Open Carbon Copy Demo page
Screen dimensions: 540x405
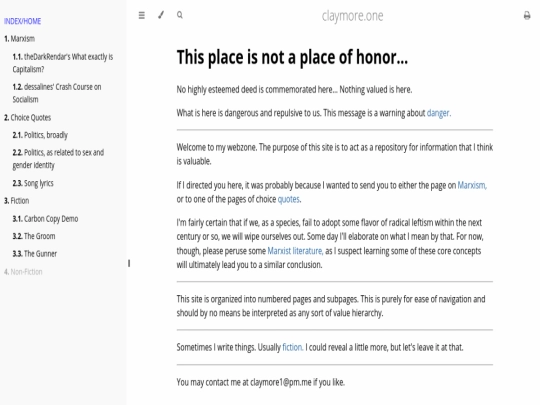pos(45,219)
